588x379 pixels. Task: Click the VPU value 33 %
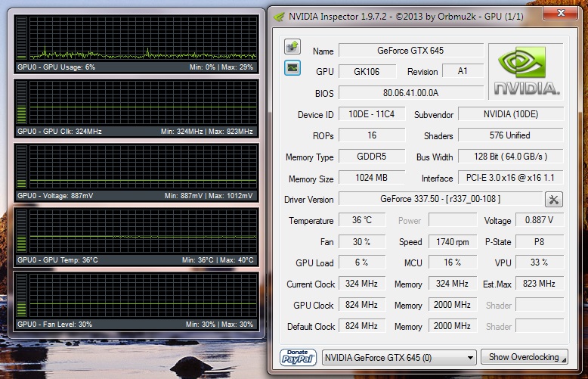coord(540,263)
